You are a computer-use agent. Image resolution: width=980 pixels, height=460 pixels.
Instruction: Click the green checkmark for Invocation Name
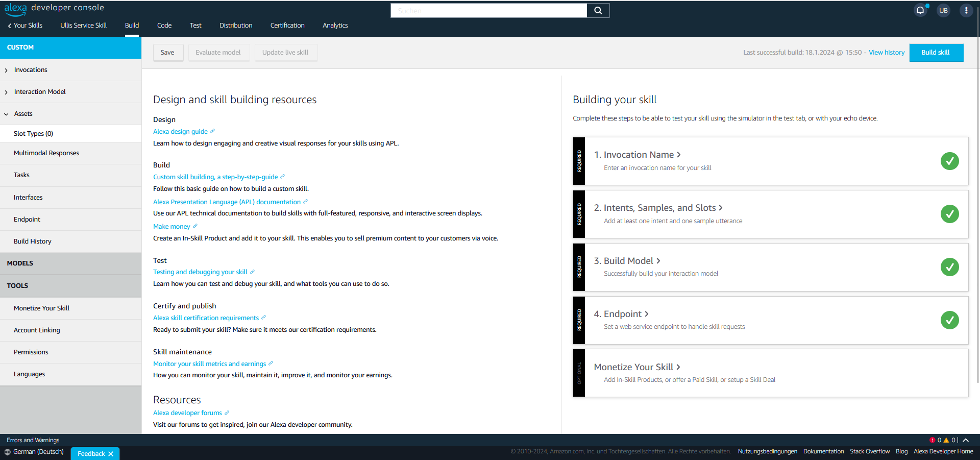pyautogui.click(x=949, y=161)
